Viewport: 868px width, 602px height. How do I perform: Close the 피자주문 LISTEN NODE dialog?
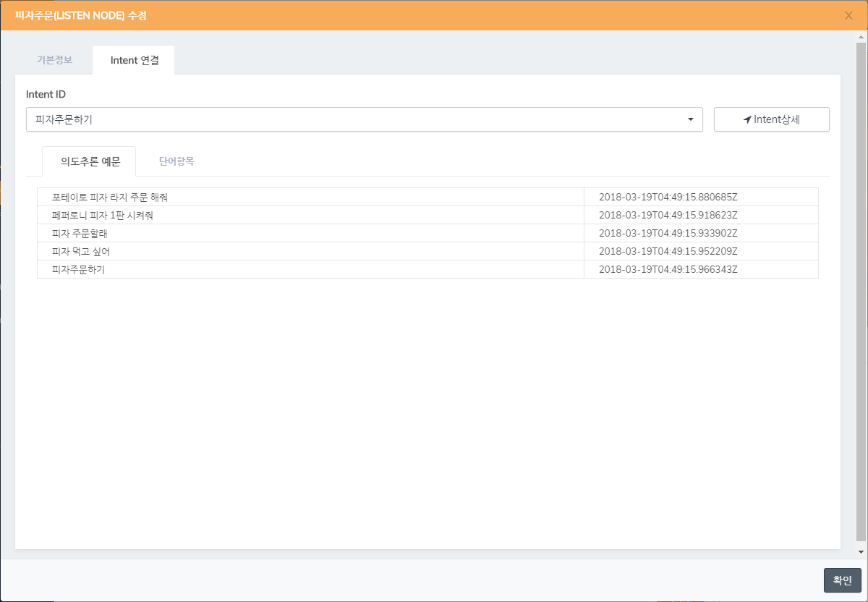click(849, 15)
